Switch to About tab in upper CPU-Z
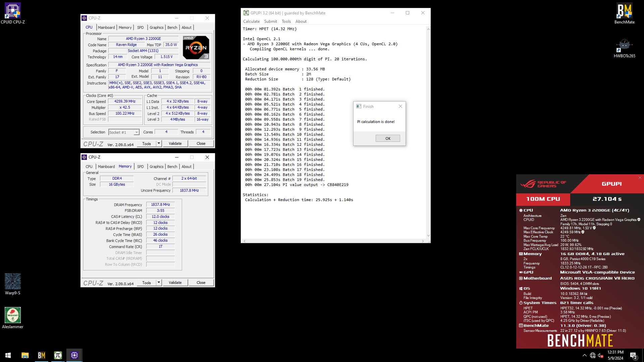The height and width of the screenshot is (362, 644). click(186, 27)
